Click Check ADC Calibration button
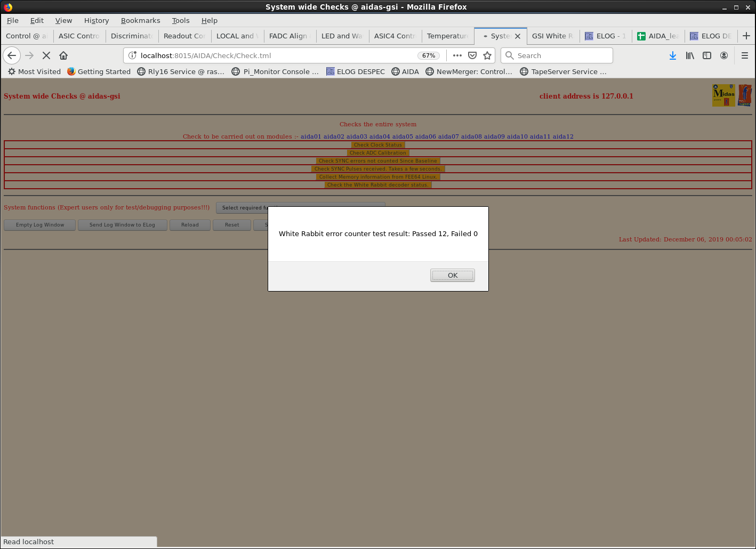Screen dimensions: 756x549 tap(378, 153)
